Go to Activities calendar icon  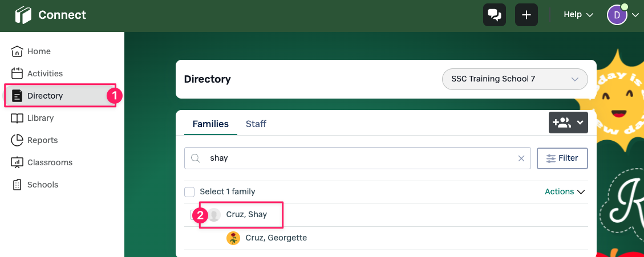(17, 74)
